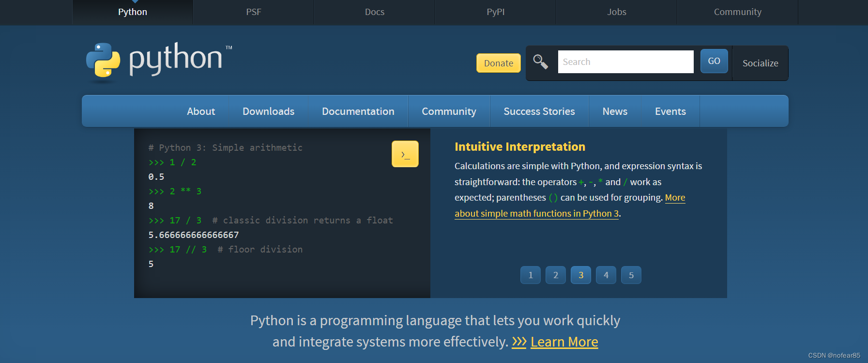Click the magnifying glass search icon
This screenshot has height=363, width=868.
click(x=540, y=62)
